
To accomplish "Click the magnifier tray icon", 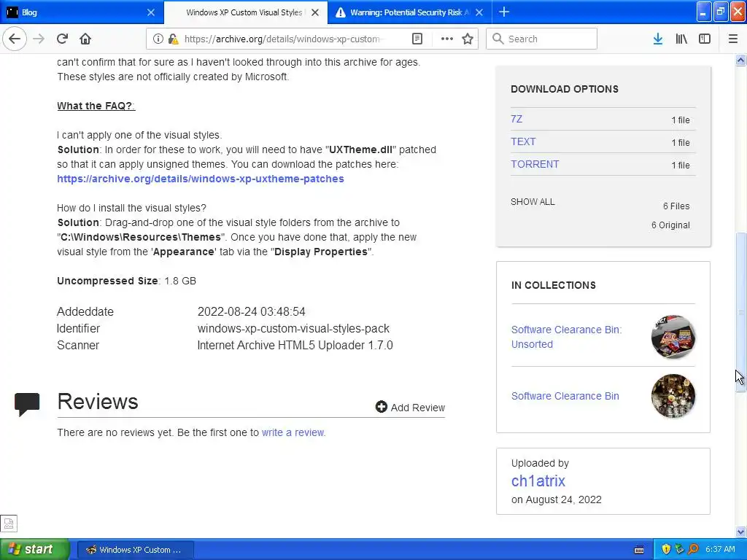I will tap(693, 549).
